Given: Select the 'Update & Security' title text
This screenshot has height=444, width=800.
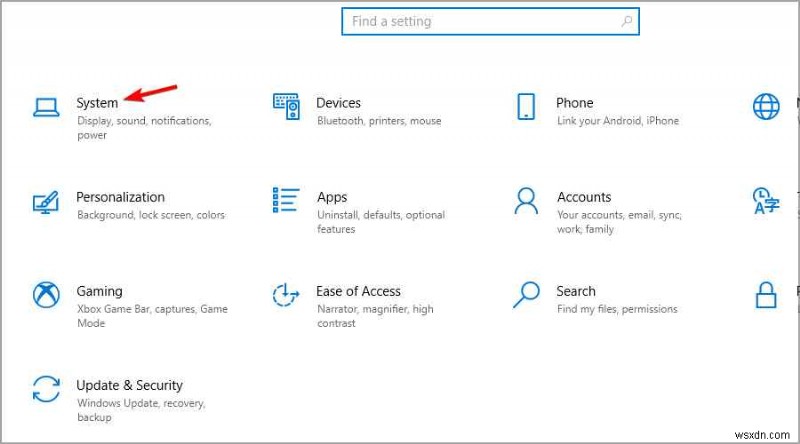Looking at the screenshot, I should click(129, 385).
